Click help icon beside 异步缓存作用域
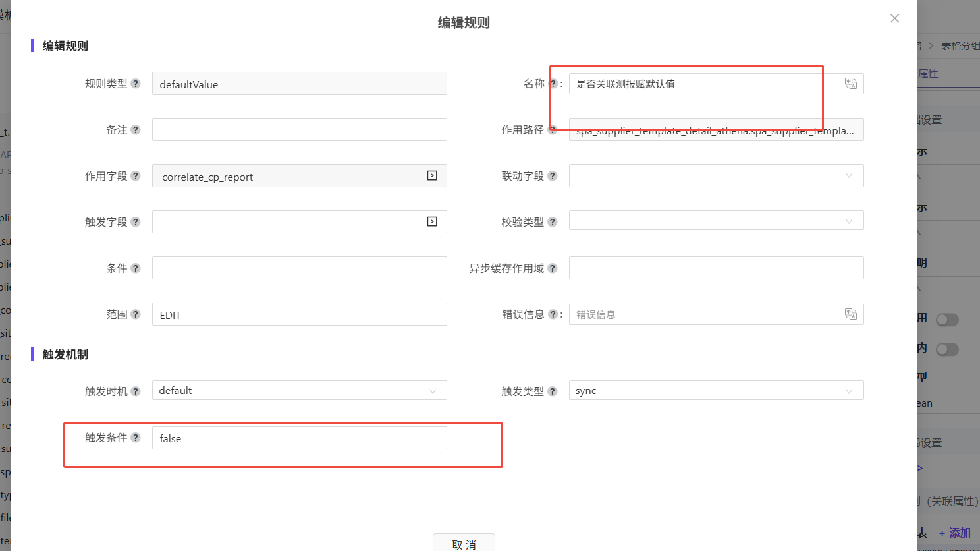 click(553, 268)
